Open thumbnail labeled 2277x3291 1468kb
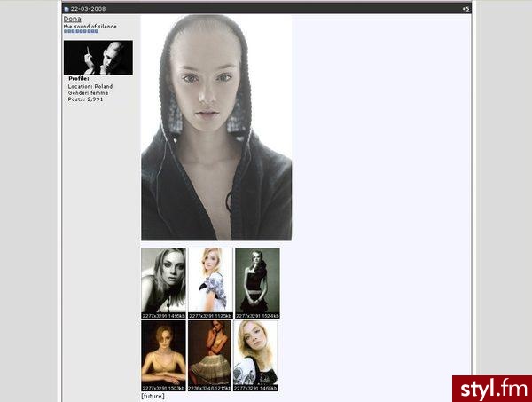Viewport: 532px width, 402px height. 256,356
